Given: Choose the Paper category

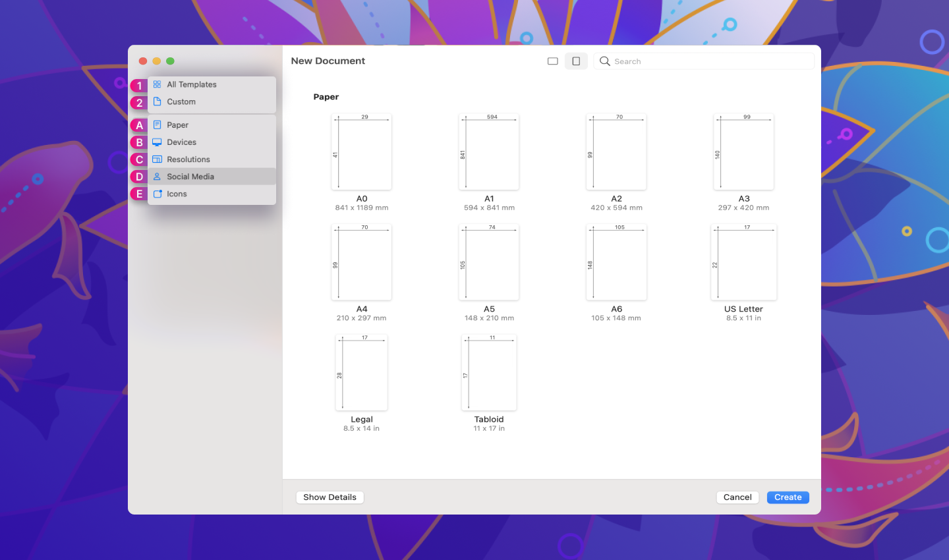Looking at the screenshot, I should (x=212, y=125).
